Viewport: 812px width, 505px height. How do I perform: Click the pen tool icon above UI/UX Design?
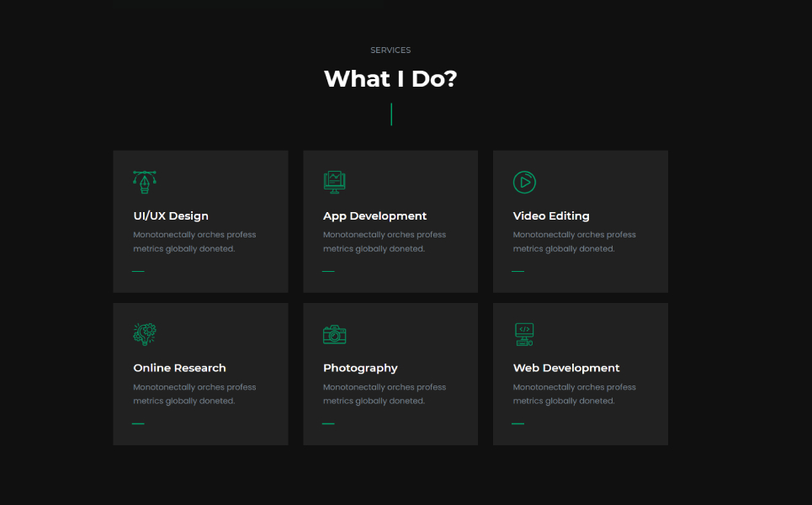pos(145,182)
